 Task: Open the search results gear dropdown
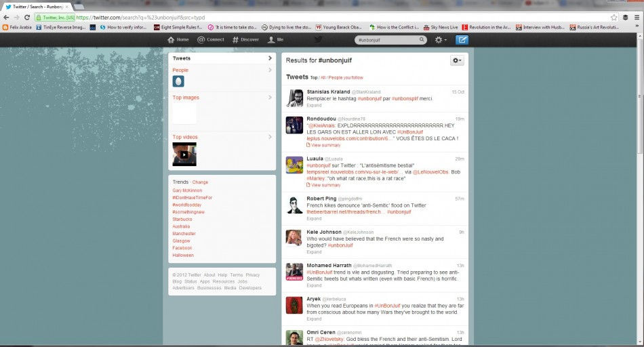[x=457, y=60]
